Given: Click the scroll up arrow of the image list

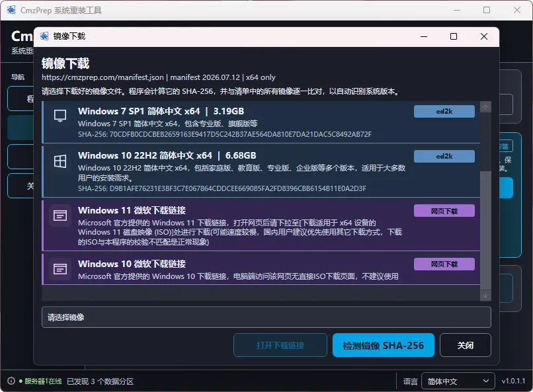Looking at the screenshot, I should pos(485,107).
